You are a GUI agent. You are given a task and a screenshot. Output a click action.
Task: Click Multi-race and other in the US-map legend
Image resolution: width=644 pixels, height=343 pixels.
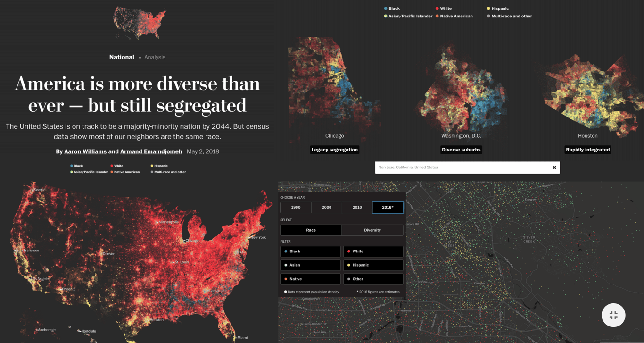[168, 172]
